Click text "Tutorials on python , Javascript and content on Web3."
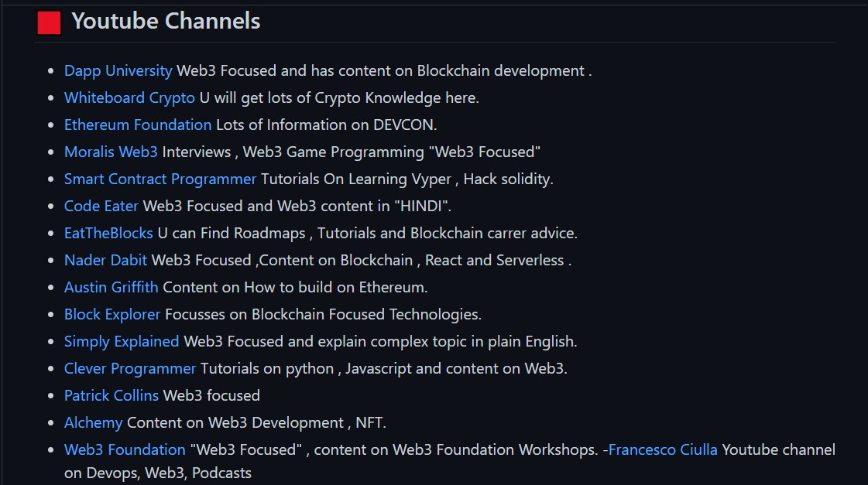The height and width of the screenshot is (485, 868). point(384,369)
